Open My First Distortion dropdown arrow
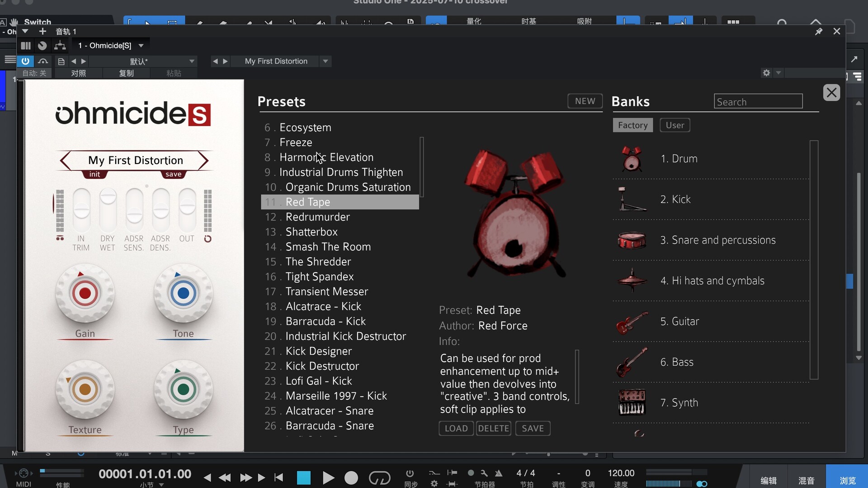The height and width of the screenshot is (488, 868). click(x=325, y=61)
